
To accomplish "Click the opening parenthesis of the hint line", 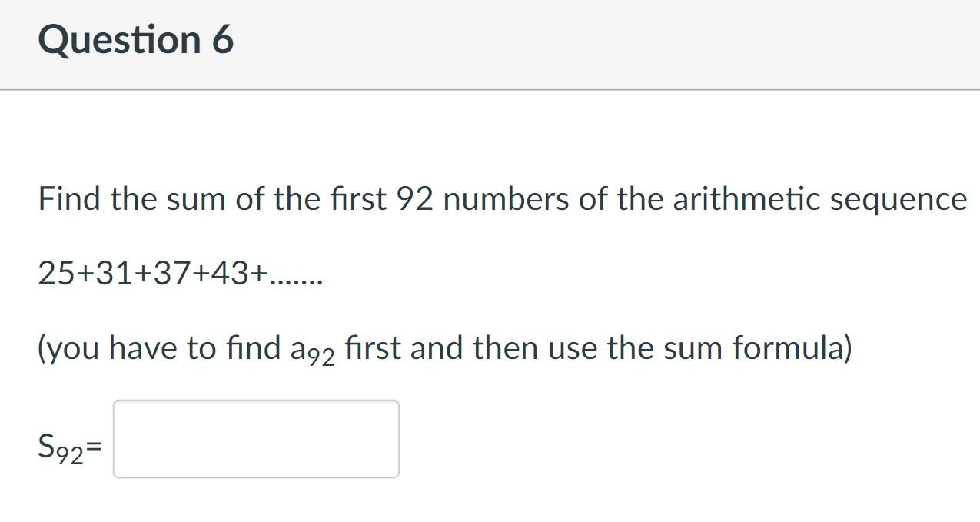I will (44, 347).
